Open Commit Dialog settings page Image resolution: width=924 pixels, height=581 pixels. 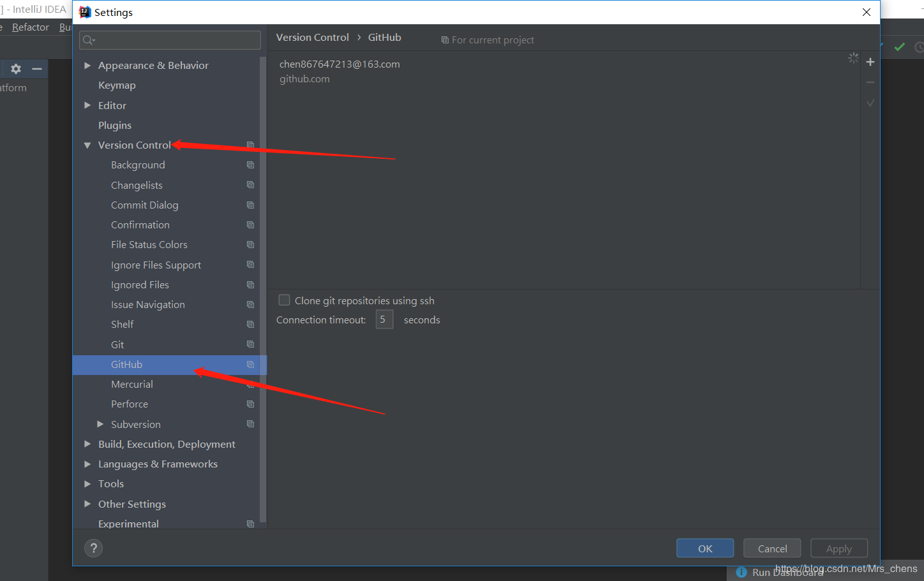coord(145,205)
